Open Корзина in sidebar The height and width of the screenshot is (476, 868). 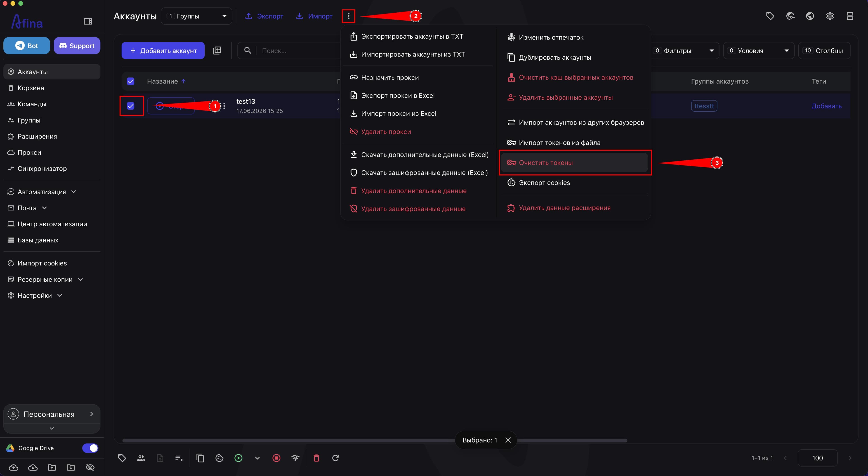tap(52, 88)
